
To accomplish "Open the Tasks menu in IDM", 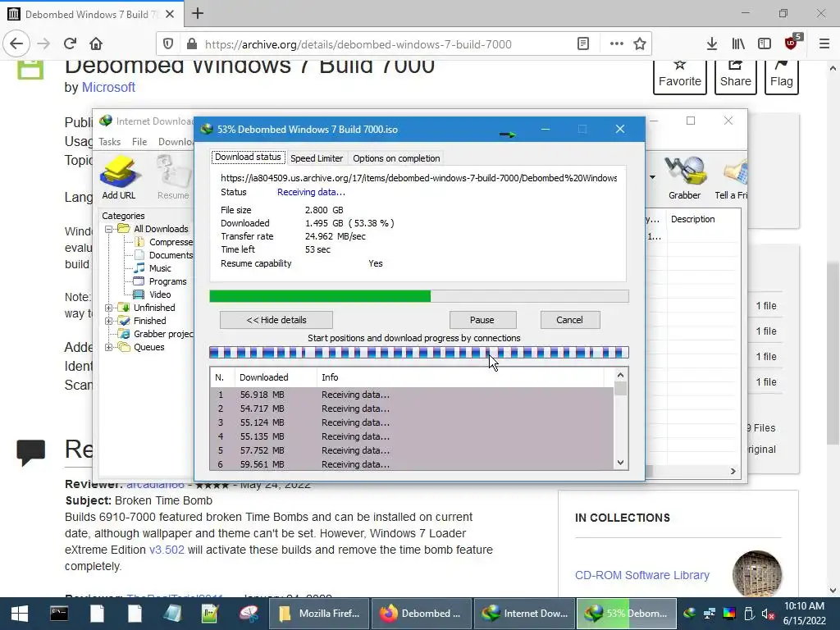I will point(109,141).
